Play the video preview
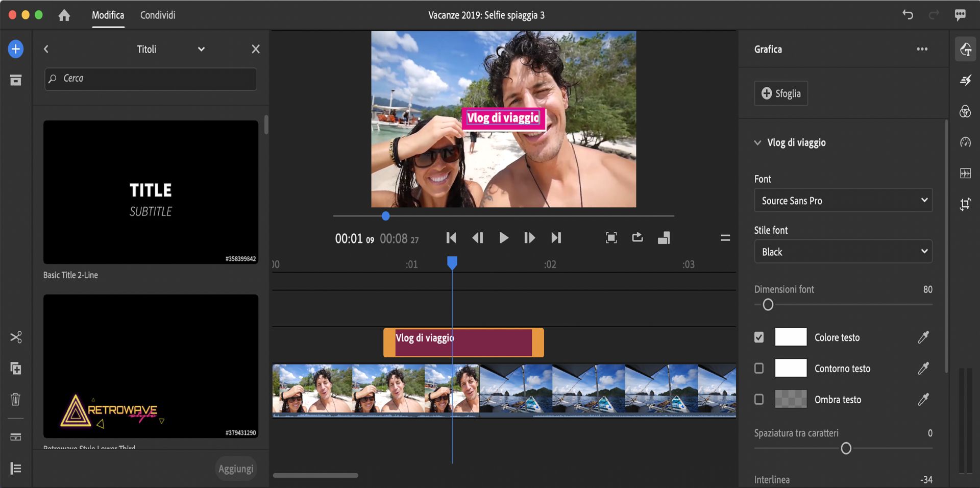The width and height of the screenshot is (980, 488). point(503,238)
